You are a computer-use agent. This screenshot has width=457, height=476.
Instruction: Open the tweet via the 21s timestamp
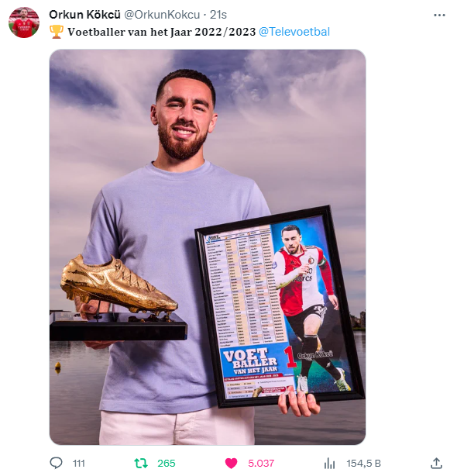218,15
